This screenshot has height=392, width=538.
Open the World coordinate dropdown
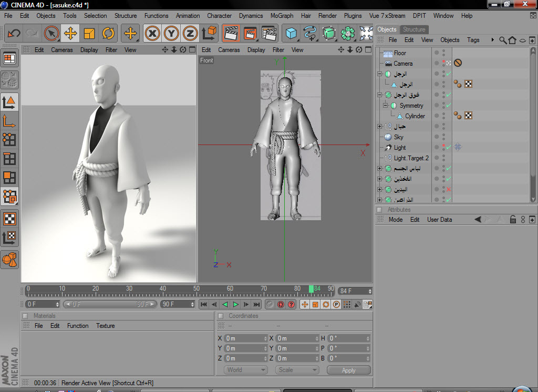tap(246, 370)
